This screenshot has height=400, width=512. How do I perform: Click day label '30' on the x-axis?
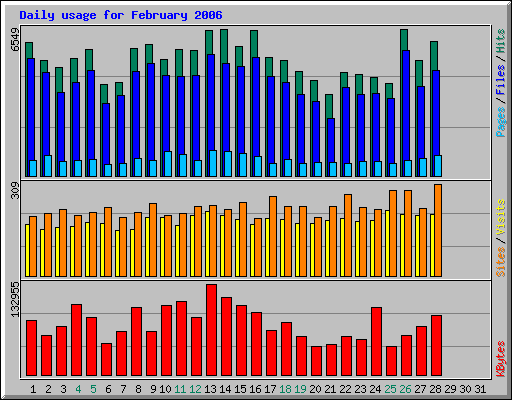465,389
